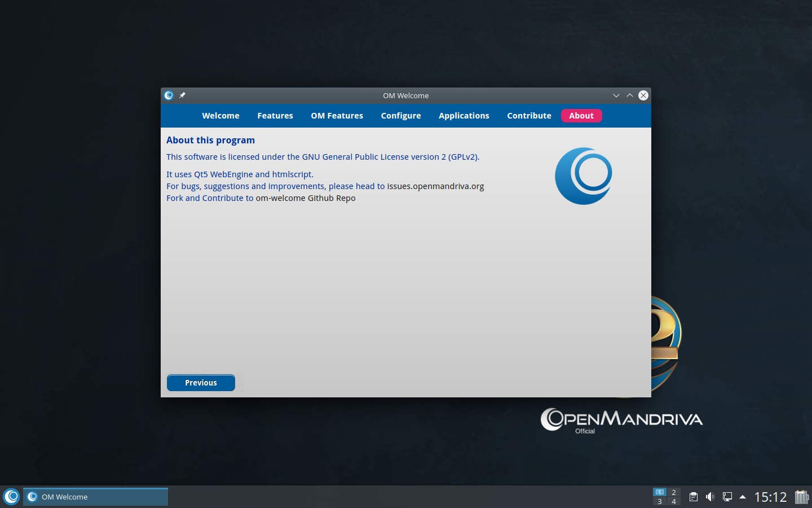Open the window menu via OpenMandriva title icon

pyautogui.click(x=169, y=95)
